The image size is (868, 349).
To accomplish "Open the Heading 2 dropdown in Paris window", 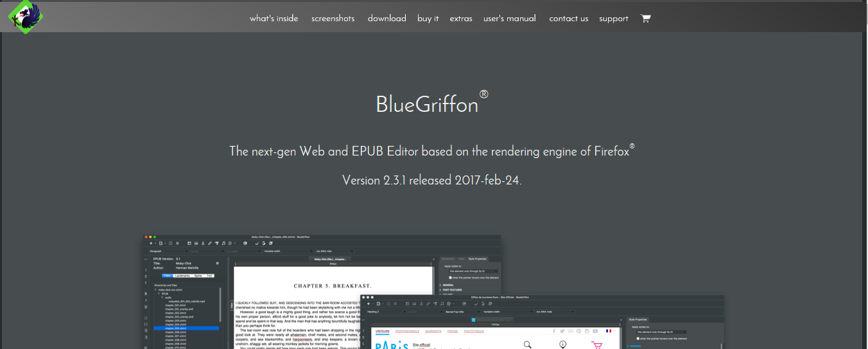I will pyautogui.click(x=386, y=312).
